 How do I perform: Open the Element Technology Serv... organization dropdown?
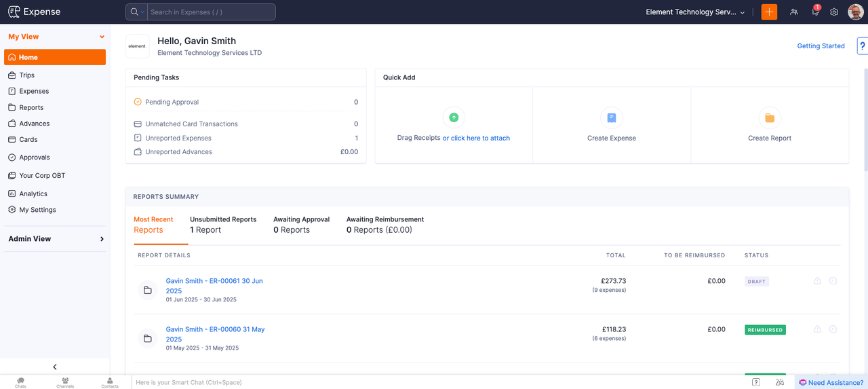695,12
